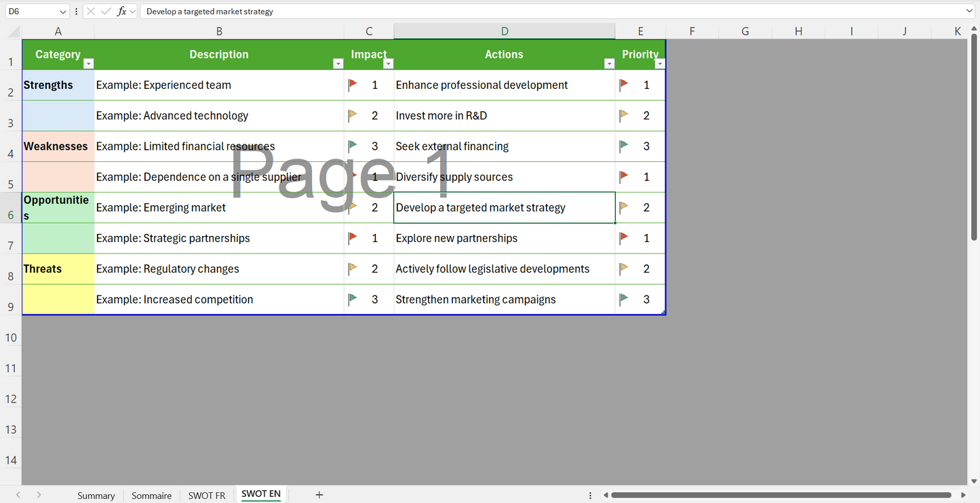Click the Insert Function fx icon
This screenshot has width=980, height=503.
point(121,12)
